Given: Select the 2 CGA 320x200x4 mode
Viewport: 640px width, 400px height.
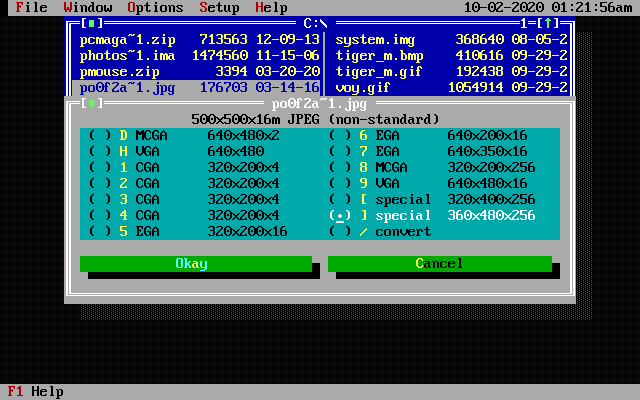Looking at the screenshot, I should 184,183.
